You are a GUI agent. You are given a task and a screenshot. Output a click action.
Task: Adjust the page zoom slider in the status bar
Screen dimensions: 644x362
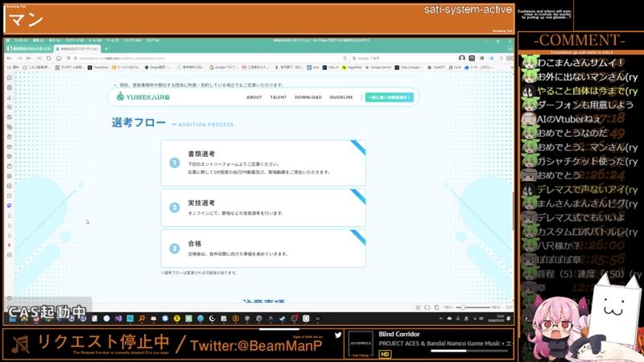pos(473,307)
